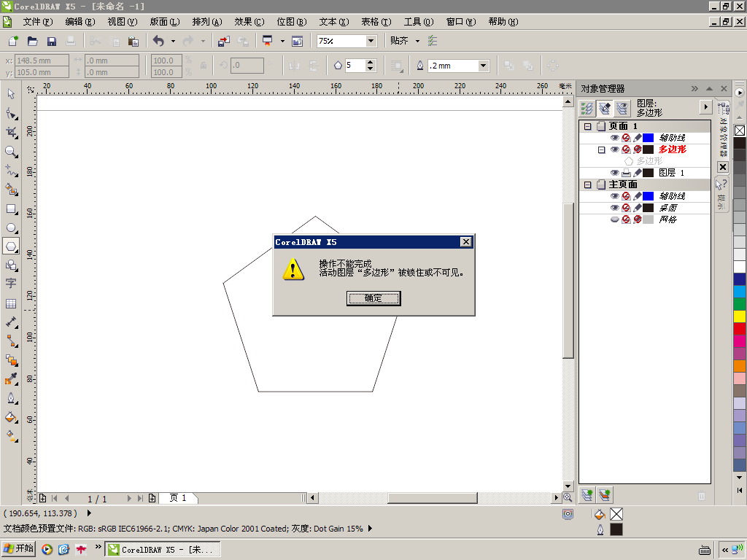Select the Text tool (字)
Viewport: 747px width, 560px height.
pyautogui.click(x=11, y=284)
